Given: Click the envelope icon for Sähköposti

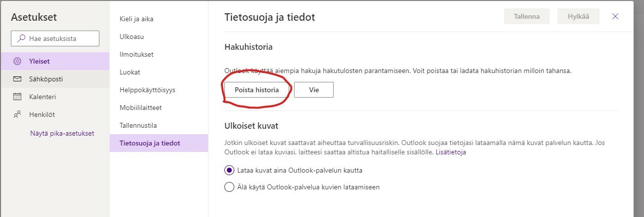Looking at the screenshot, I should (x=17, y=79).
